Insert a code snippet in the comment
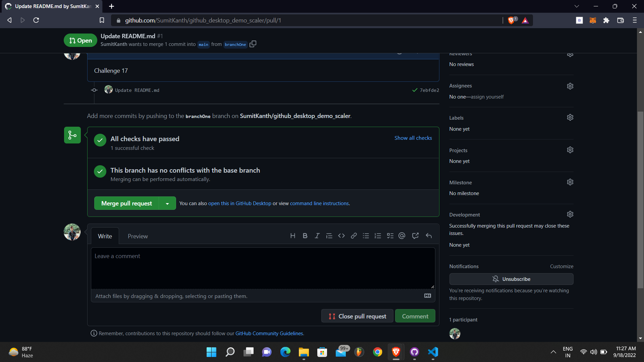This screenshot has width=644, height=362. [341, 236]
